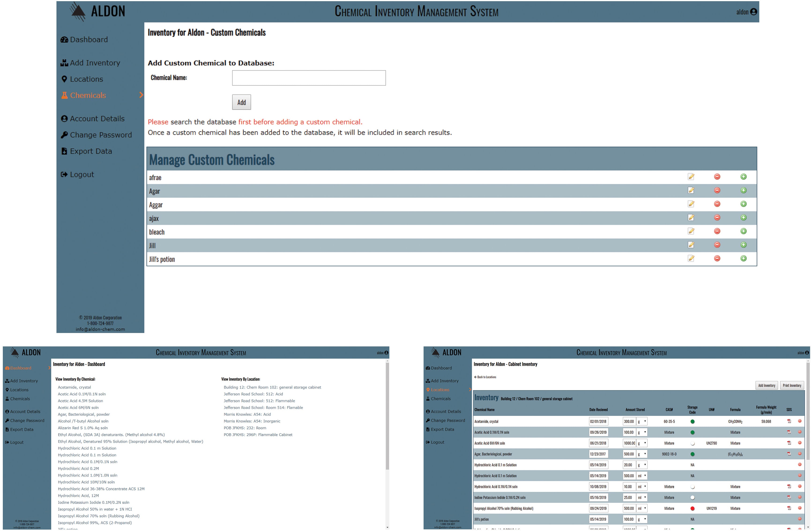
Task: Click Back to Locations link
Action: click(485, 377)
